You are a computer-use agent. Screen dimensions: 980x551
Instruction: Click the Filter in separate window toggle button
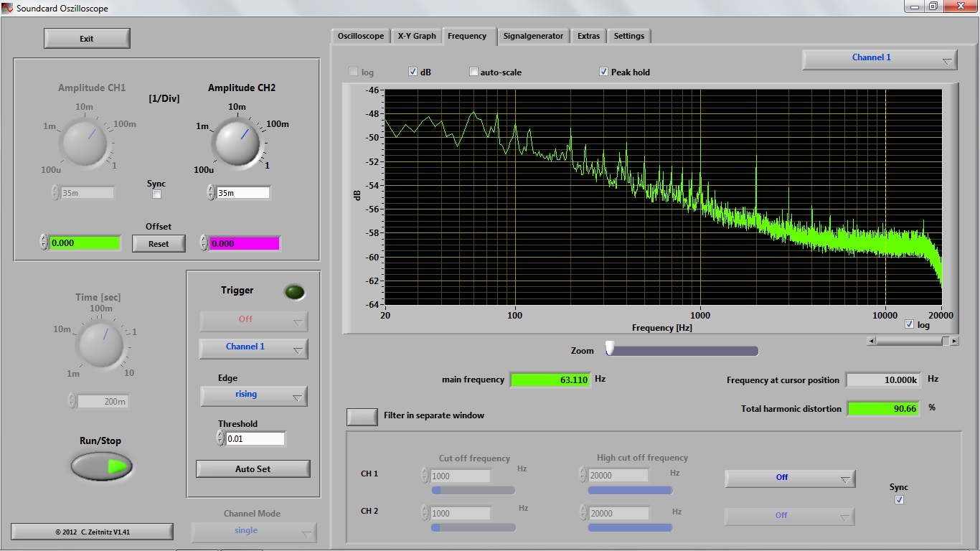coord(362,416)
